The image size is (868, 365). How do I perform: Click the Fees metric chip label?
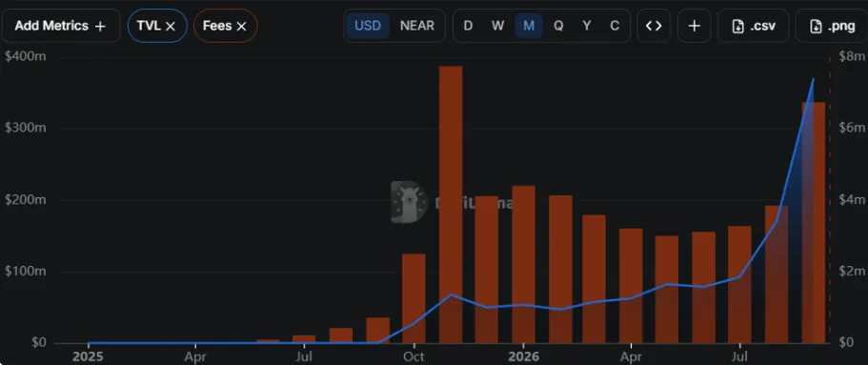[217, 26]
